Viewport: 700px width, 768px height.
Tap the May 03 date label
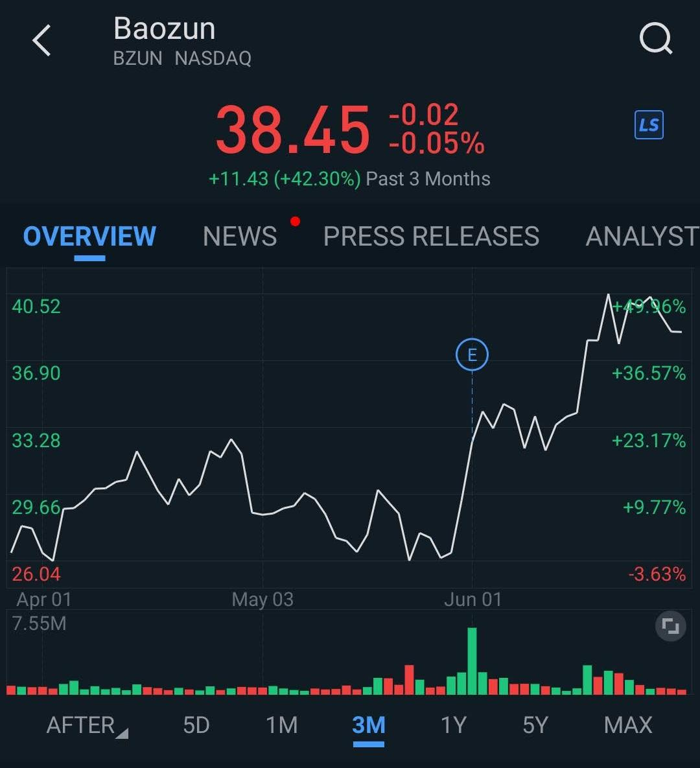pos(262,599)
